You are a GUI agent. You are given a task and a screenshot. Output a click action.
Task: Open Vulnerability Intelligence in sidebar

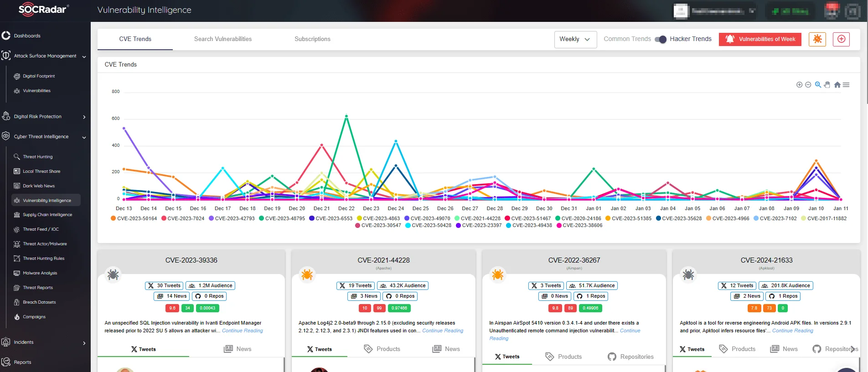46,200
